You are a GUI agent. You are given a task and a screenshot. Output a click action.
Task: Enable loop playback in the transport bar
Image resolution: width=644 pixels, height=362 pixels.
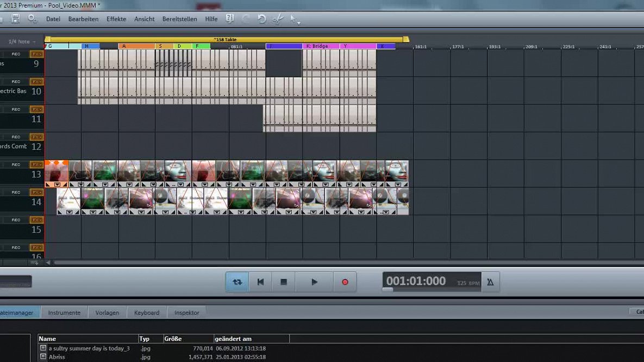point(237,282)
